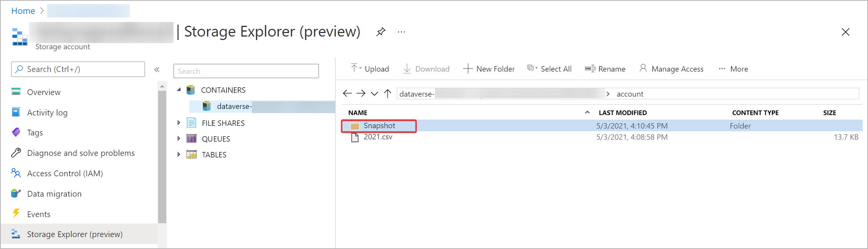Click the Folder content type cell
The height and width of the screenshot is (249, 868).
740,126
